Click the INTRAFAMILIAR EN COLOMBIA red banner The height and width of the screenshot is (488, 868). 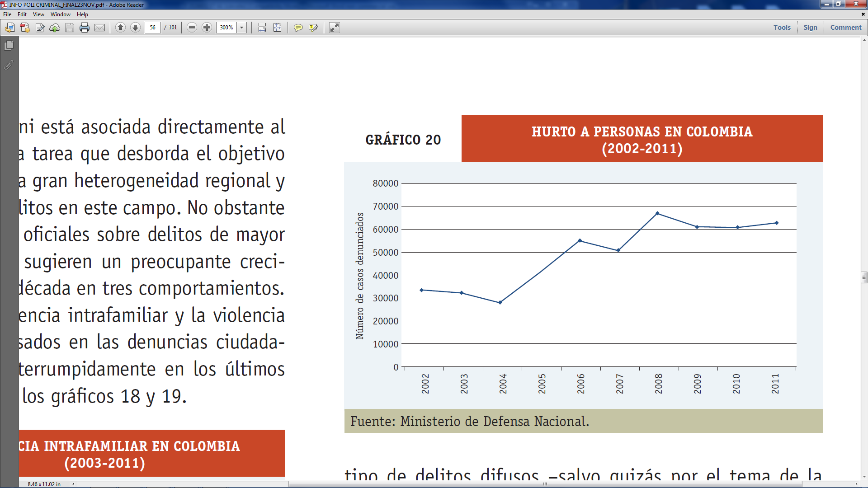pos(152,453)
